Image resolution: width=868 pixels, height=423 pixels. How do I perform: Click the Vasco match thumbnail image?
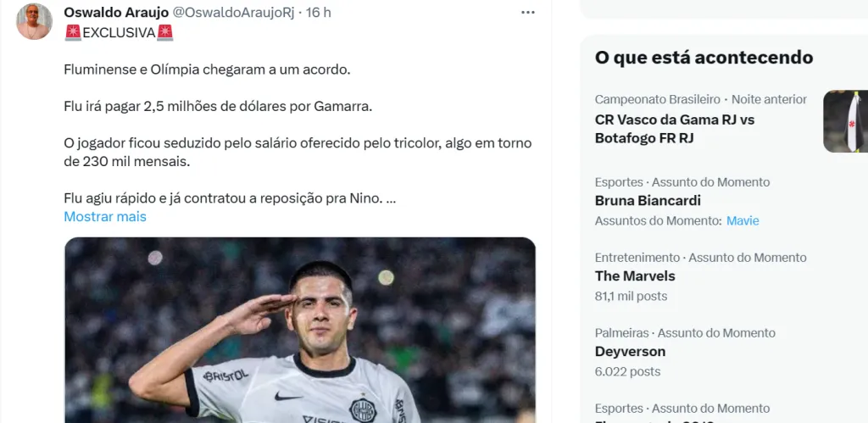pyautogui.click(x=844, y=121)
